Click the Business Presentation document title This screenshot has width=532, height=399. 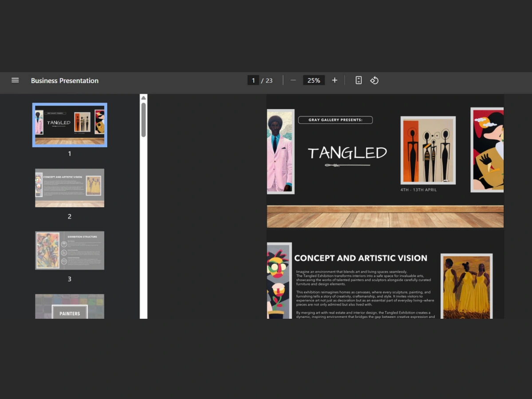coord(65,81)
